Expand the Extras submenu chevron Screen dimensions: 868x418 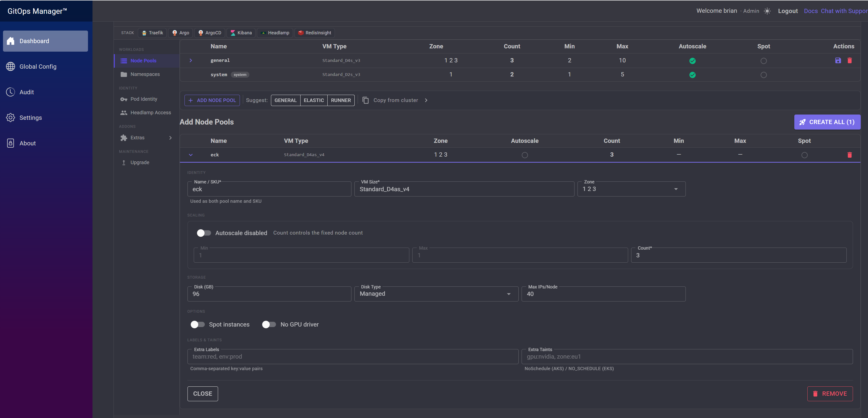tap(170, 137)
